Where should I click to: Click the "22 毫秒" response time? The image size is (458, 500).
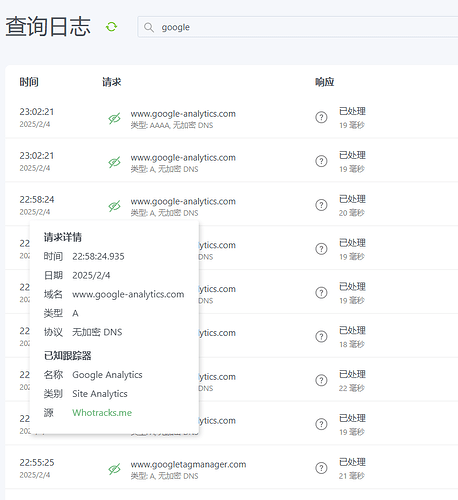point(352,388)
